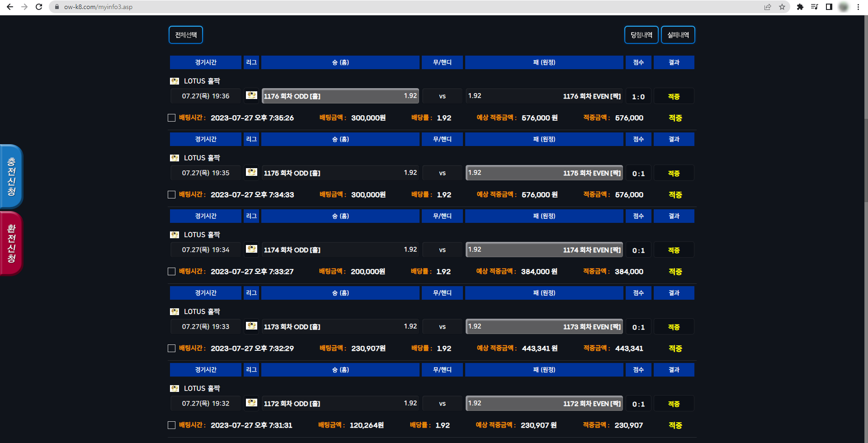The height and width of the screenshot is (443, 868).
Task: Select the 1172 회차 ODD [홀] cell
Action: coord(340,403)
